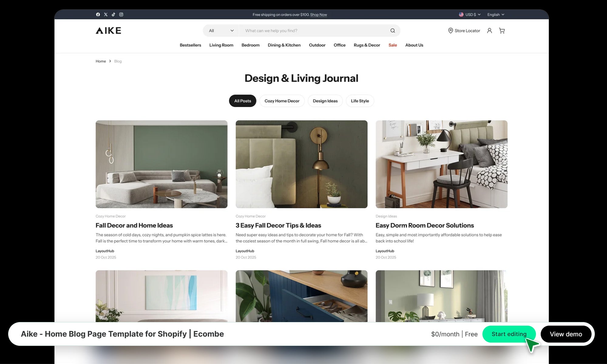Click the Shop Now link
This screenshot has width=607, height=364.
tap(318, 15)
